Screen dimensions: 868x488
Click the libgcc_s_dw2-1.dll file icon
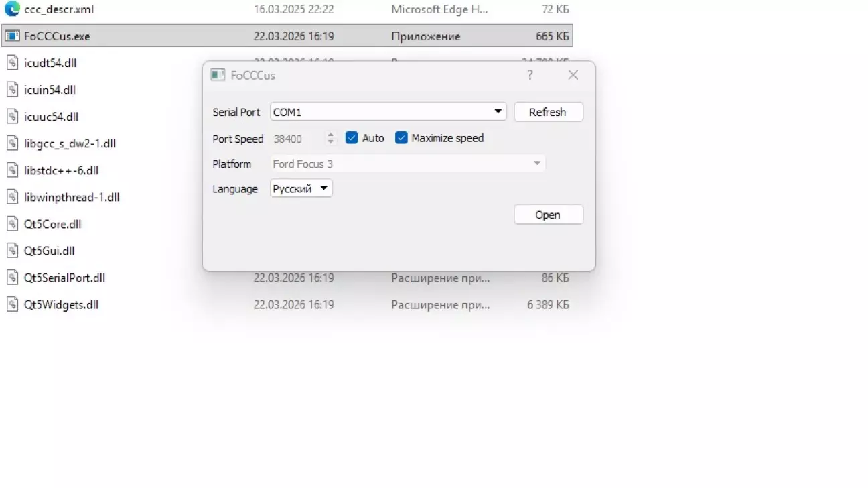click(x=12, y=143)
